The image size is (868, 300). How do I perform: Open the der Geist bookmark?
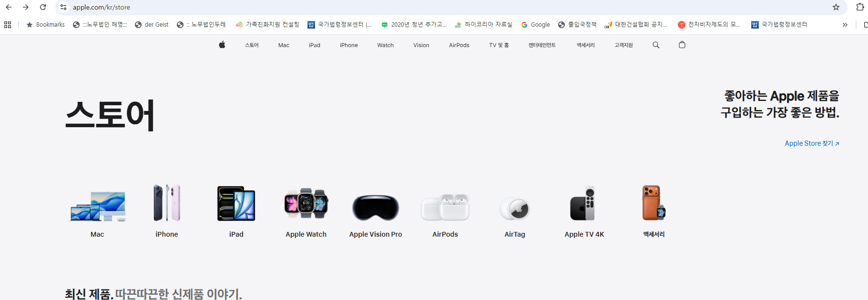[x=152, y=25]
